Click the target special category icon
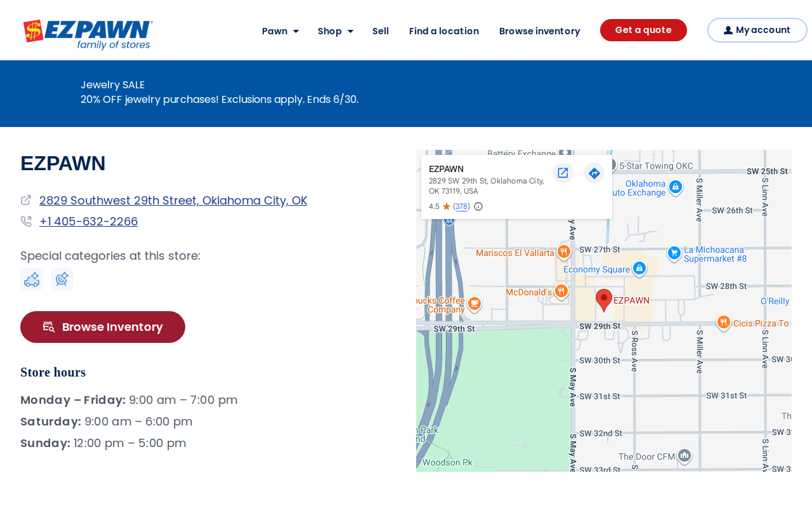The height and width of the screenshot is (508, 812). (x=62, y=279)
